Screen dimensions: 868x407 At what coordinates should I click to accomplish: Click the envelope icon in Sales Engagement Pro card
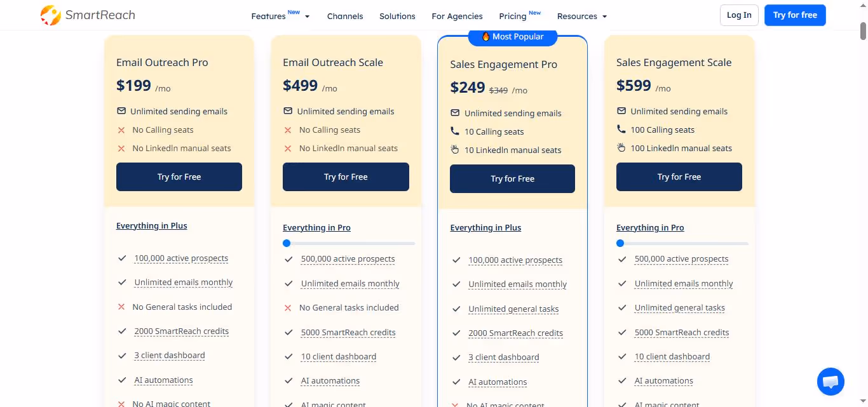point(454,112)
